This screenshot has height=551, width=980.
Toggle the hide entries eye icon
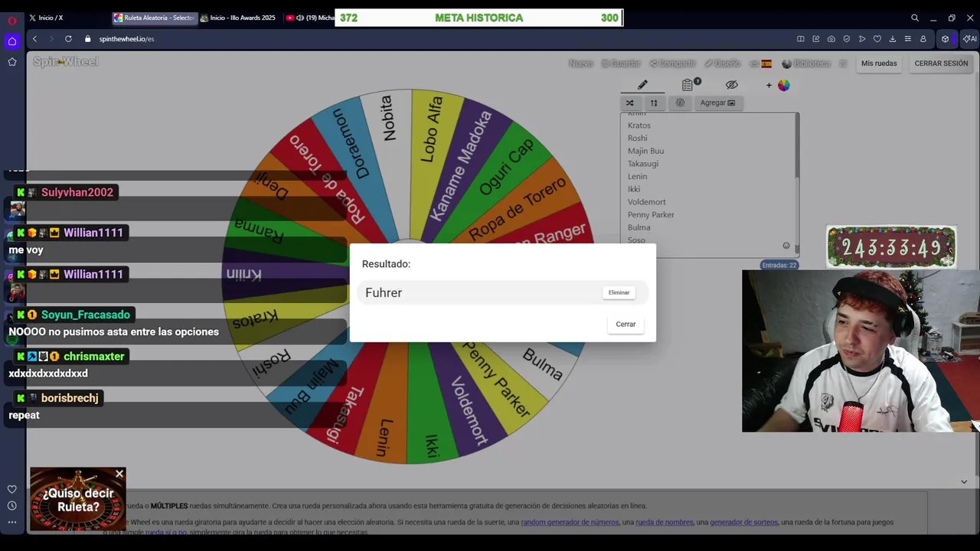[731, 85]
